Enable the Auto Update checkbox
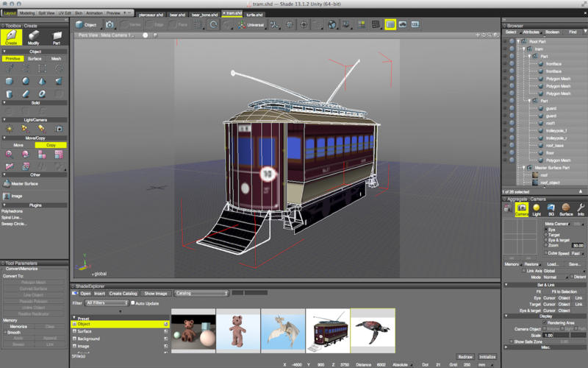The height and width of the screenshot is (368, 588). (x=132, y=302)
